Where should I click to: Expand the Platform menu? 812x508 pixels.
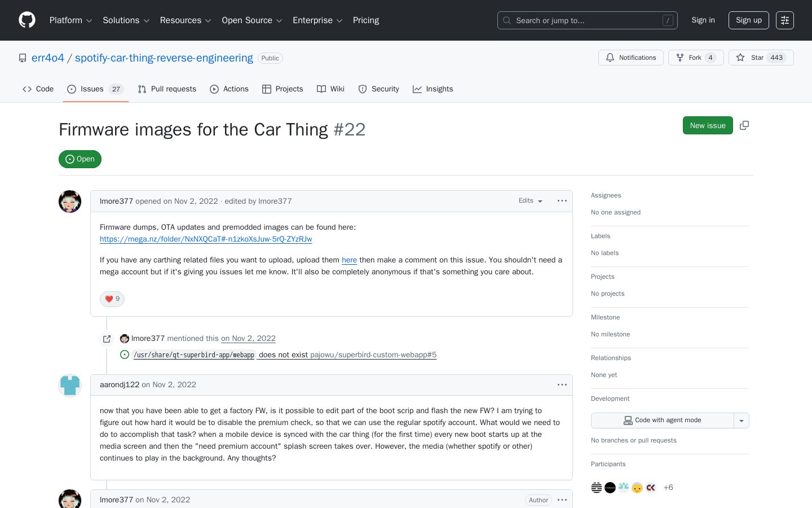click(71, 20)
